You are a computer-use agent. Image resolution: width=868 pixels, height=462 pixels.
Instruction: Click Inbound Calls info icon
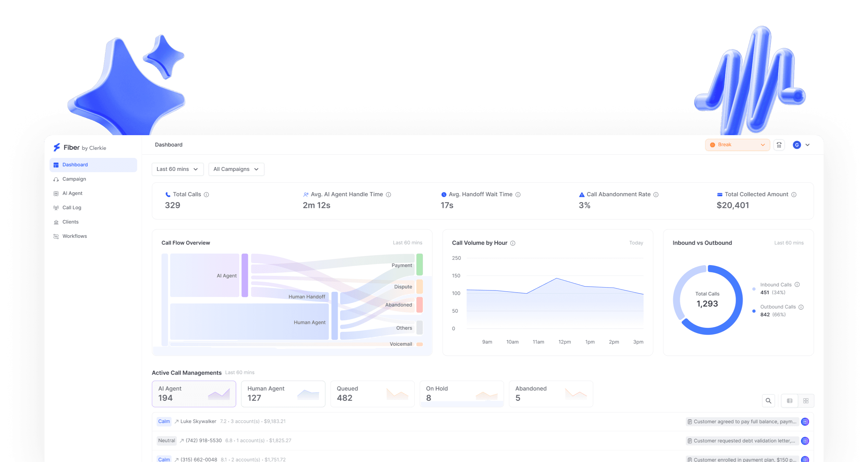[x=797, y=285]
